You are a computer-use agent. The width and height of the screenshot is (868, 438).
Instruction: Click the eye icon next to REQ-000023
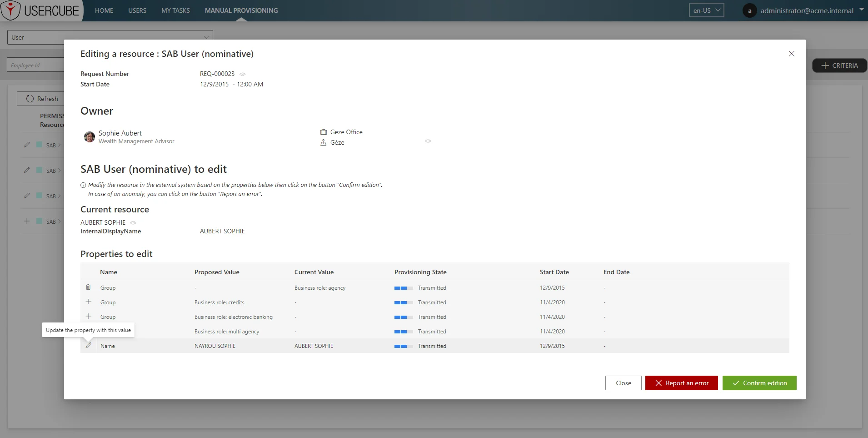(243, 74)
